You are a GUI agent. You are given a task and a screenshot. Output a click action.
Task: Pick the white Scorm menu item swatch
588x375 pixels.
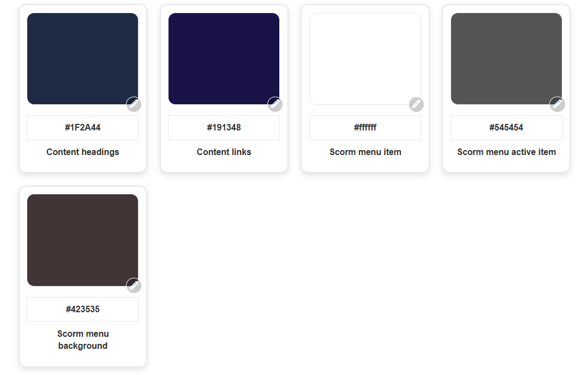[365, 58]
